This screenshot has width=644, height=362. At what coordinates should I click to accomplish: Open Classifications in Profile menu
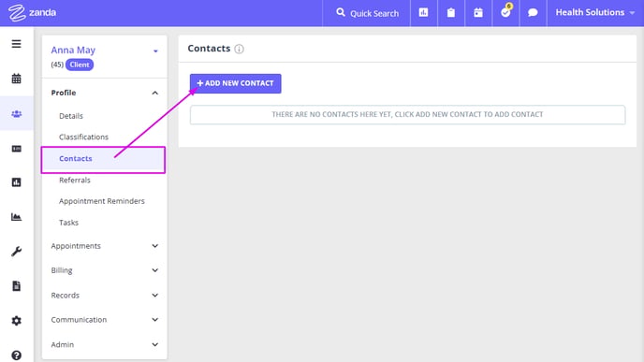(84, 138)
